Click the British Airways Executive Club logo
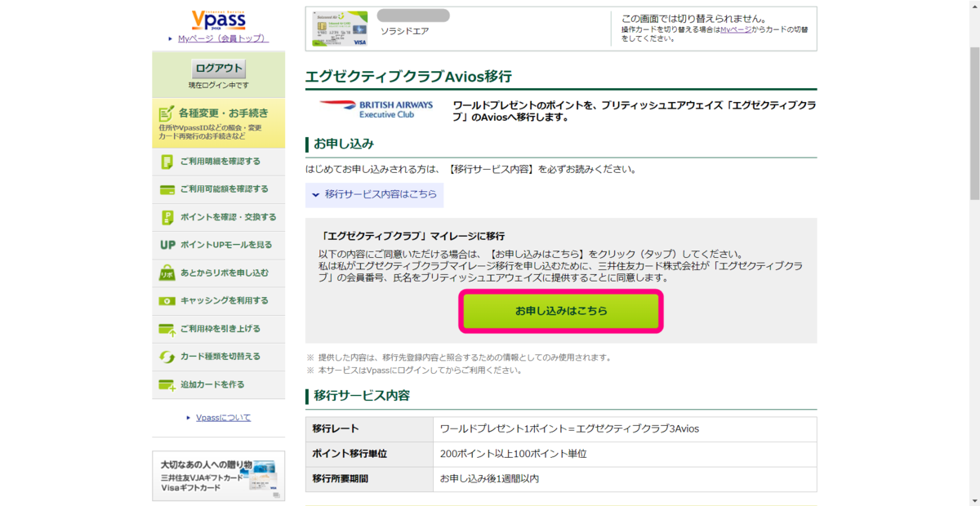Viewport: 980px width, 506px height. (x=376, y=109)
